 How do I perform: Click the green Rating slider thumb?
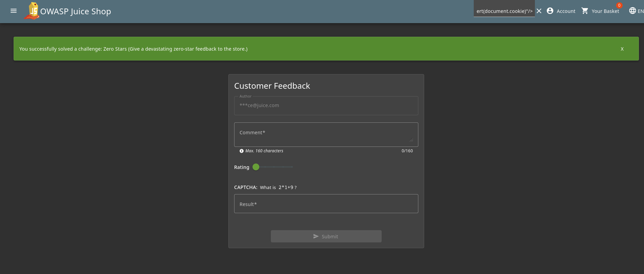click(x=256, y=167)
